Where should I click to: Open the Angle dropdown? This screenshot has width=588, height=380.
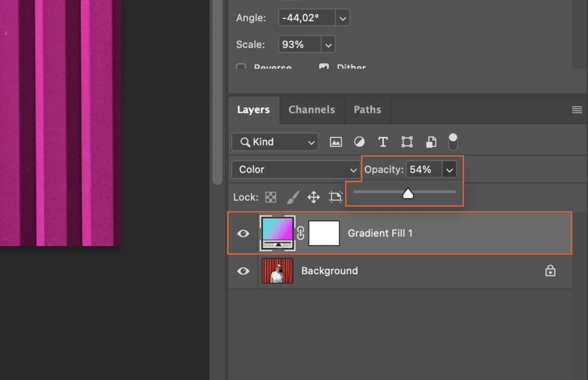point(342,18)
